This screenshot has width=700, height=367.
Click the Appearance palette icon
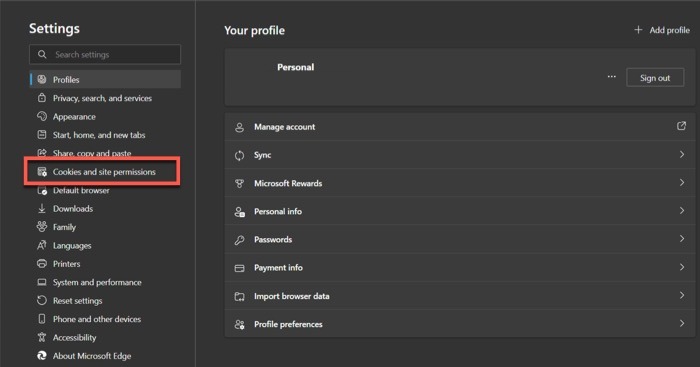tap(42, 116)
